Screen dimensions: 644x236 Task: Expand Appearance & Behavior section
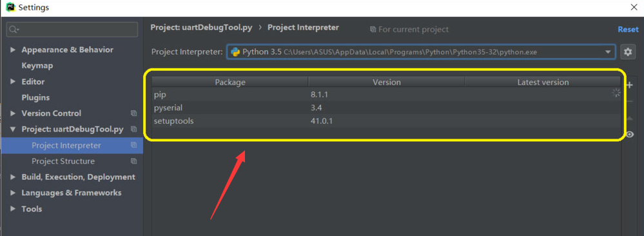tap(13, 50)
